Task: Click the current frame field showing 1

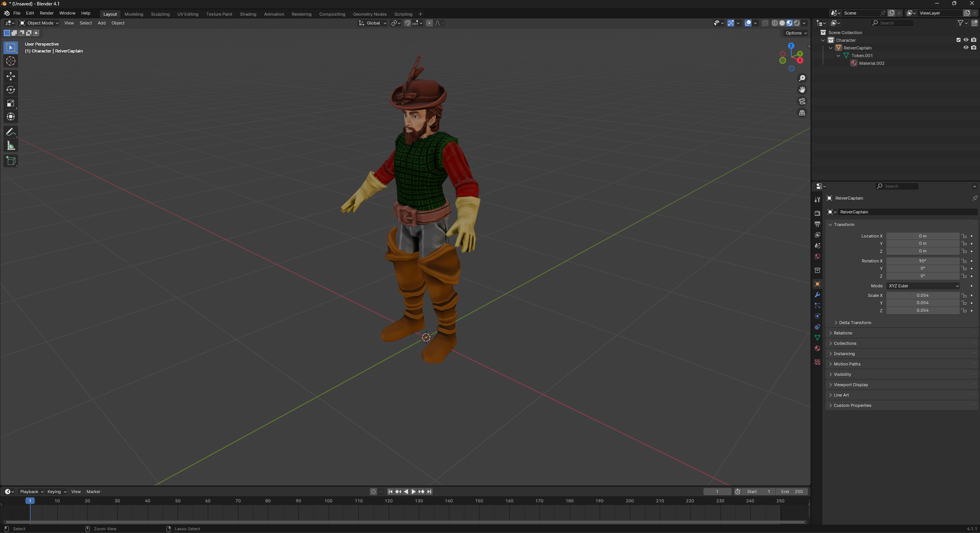Action: [717, 492]
